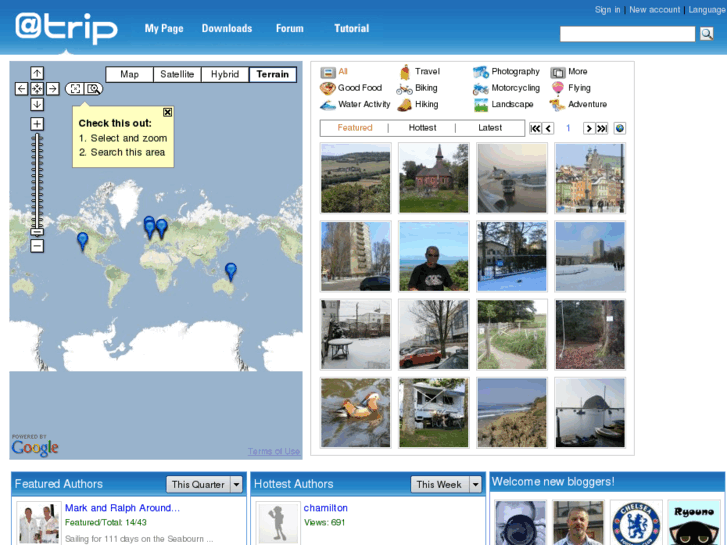Viewport: 727px width, 545px height.
Task: Click the globe icon beside pagination
Action: click(620, 128)
